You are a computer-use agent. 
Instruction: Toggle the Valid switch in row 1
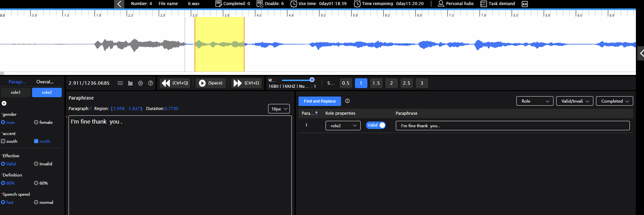click(376, 125)
